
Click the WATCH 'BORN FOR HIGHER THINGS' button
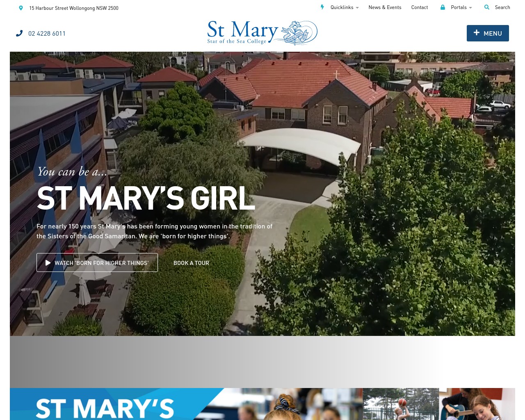point(97,262)
